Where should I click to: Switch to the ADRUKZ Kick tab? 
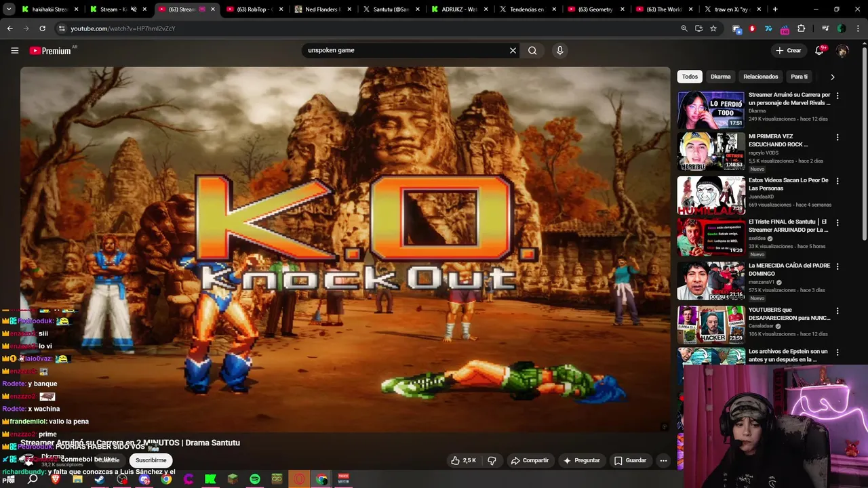point(460,9)
